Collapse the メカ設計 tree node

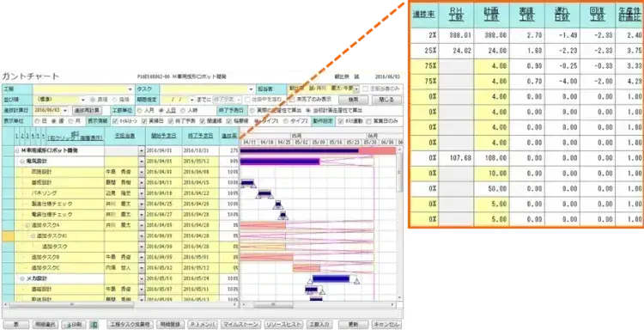tap(22, 278)
